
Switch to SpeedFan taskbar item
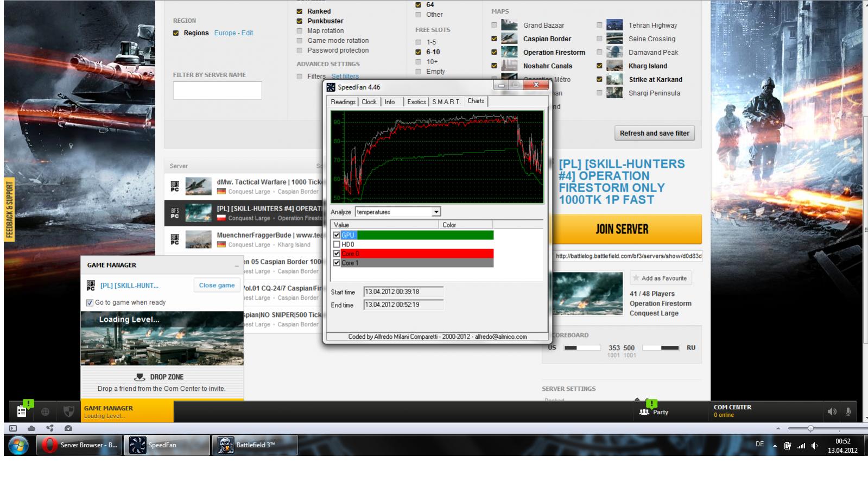(x=167, y=445)
